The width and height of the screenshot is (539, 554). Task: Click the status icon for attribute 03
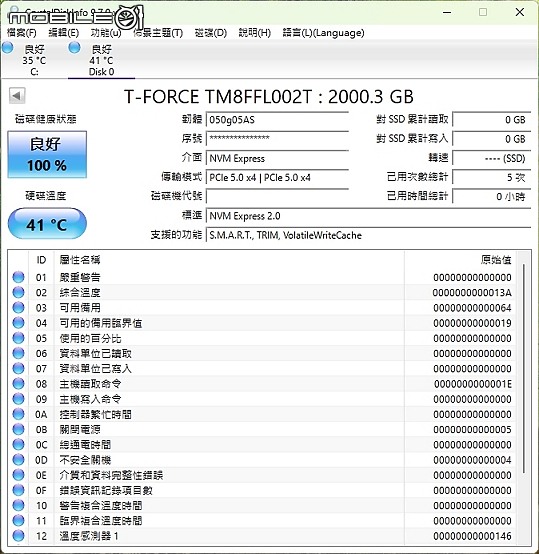pos(18,307)
